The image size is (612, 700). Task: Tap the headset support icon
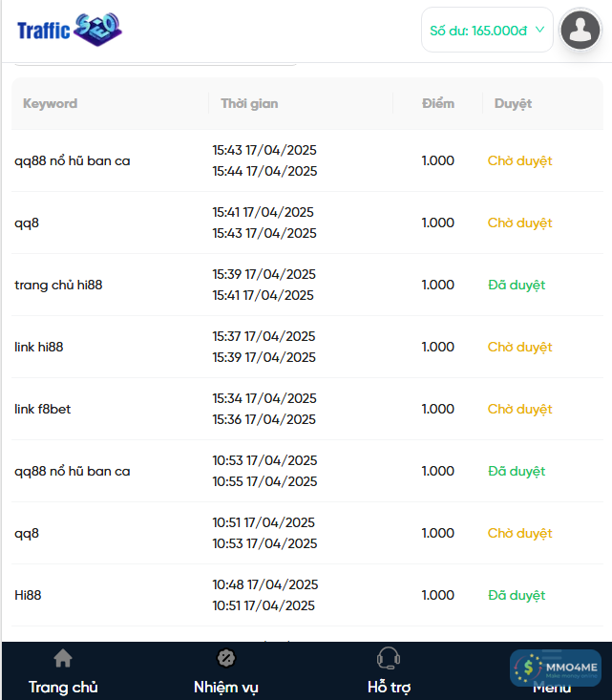(x=389, y=658)
